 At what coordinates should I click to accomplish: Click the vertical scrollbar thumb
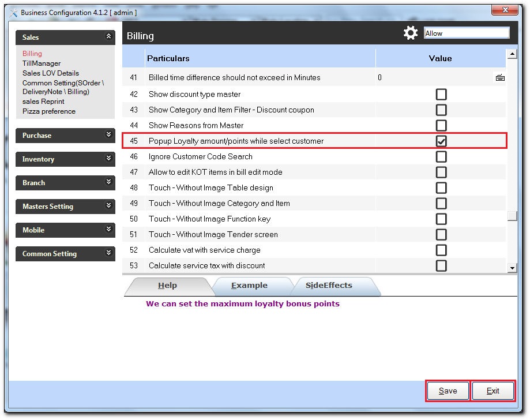click(x=513, y=216)
